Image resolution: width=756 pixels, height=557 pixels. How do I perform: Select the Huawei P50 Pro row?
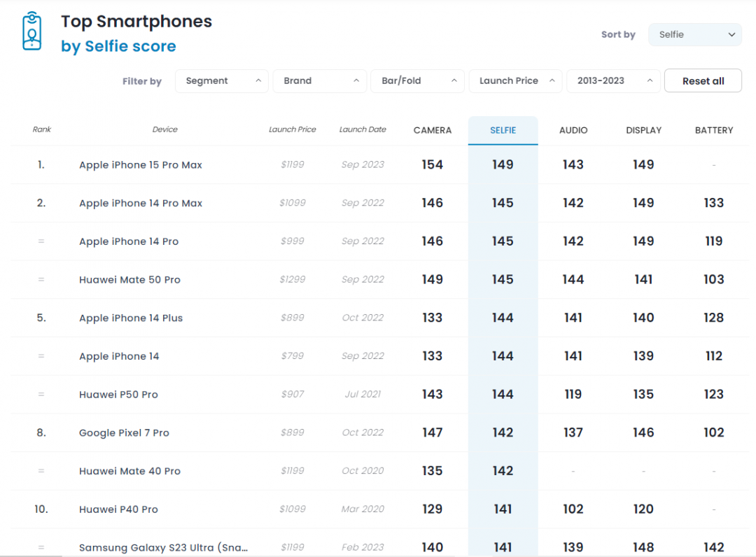click(x=118, y=395)
